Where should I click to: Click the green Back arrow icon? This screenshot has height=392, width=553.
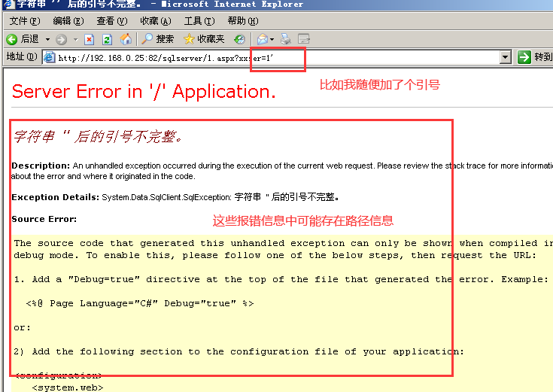(x=12, y=39)
